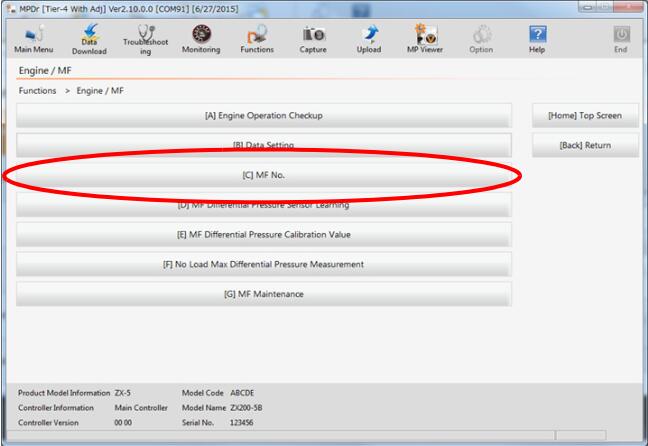Select the Upload arrow icon
Image resolution: width=648 pixels, height=446 pixels.
(x=369, y=39)
